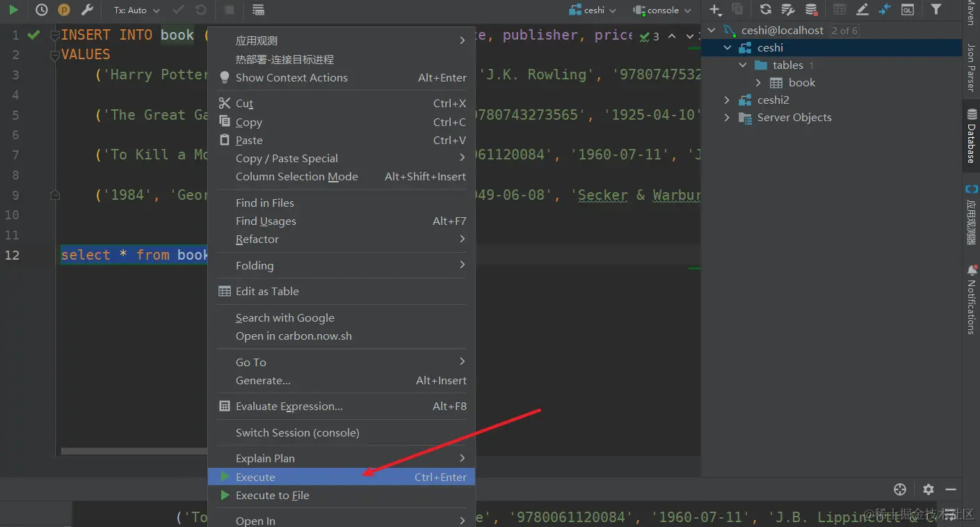Select ceshi2 schema in database tree
980x527 pixels.
click(773, 100)
